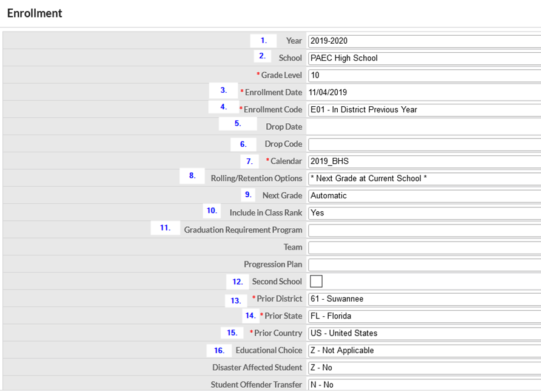541x392 pixels.
Task: Open the empty Drop Code dropdown
Action: coord(423,144)
